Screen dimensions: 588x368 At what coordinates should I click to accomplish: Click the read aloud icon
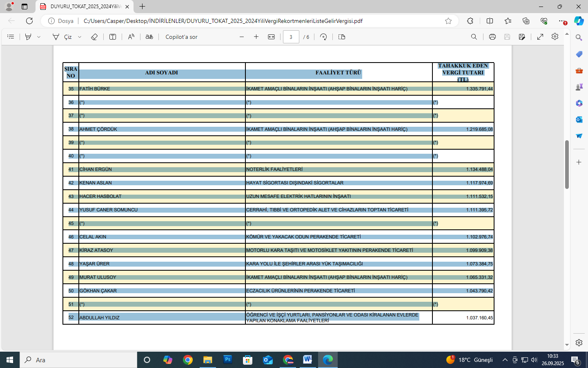[131, 37]
